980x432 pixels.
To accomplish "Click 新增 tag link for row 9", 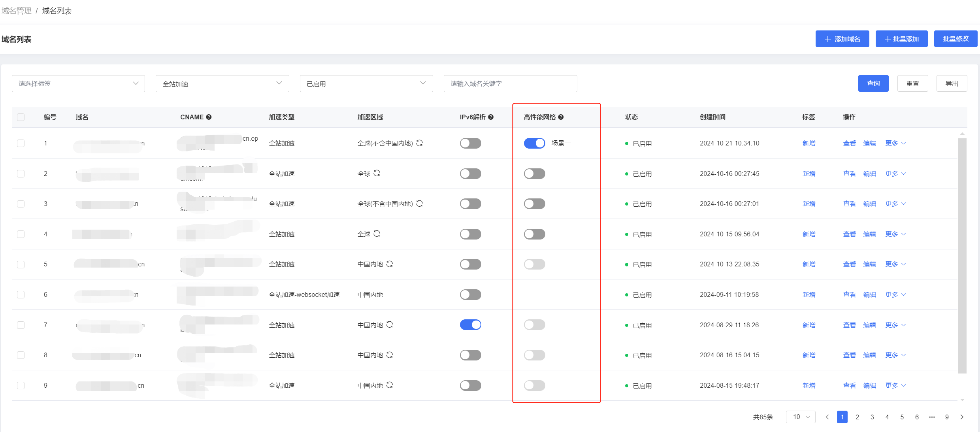I will [809, 385].
